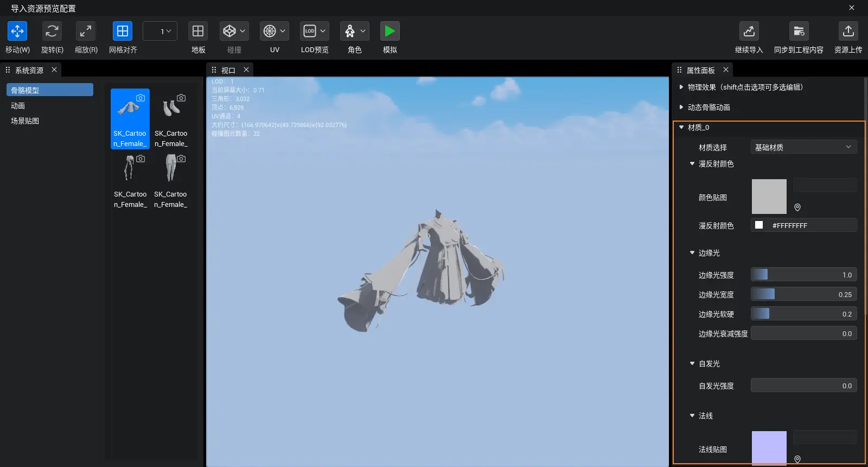Collapse the 边缘光 group

[692, 253]
